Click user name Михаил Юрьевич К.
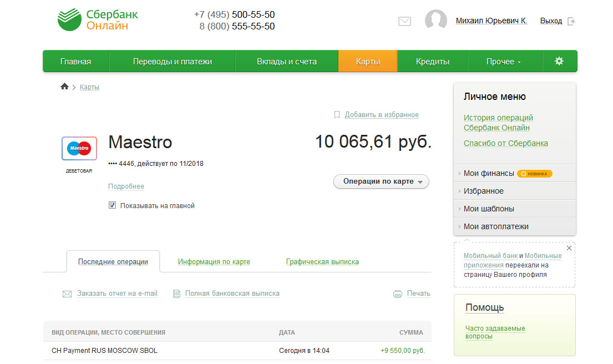The width and height of the screenshot is (613, 364). point(492,21)
